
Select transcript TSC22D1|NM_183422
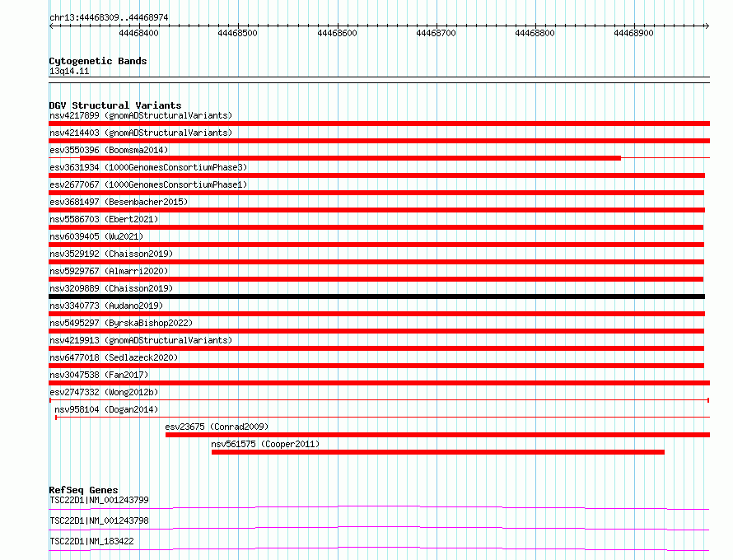click(x=91, y=541)
